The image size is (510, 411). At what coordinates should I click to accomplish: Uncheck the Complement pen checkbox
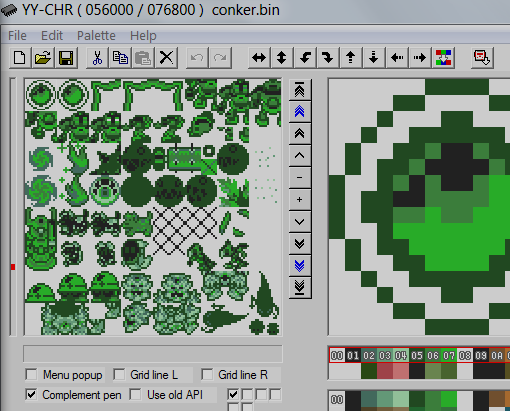point(31,395)
